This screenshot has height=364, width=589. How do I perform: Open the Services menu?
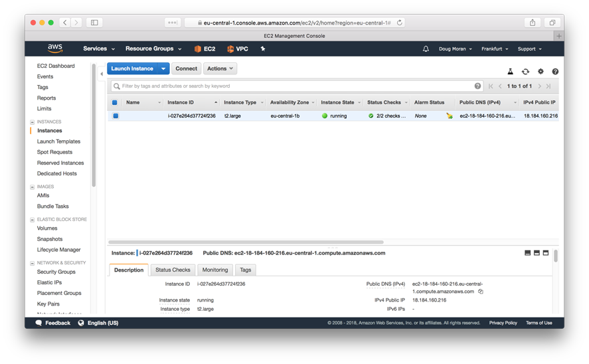(x=99, y=49)
